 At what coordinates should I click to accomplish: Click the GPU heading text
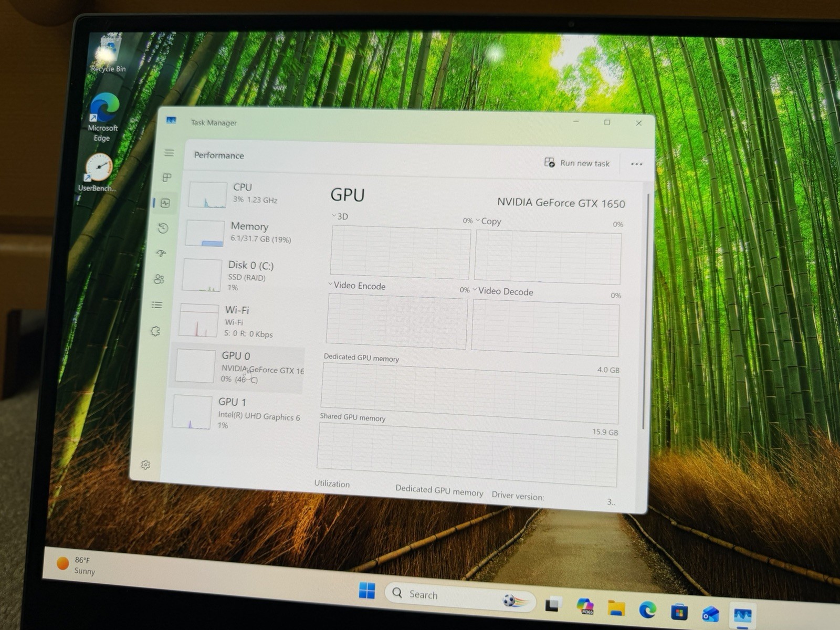tap(348, 195)
